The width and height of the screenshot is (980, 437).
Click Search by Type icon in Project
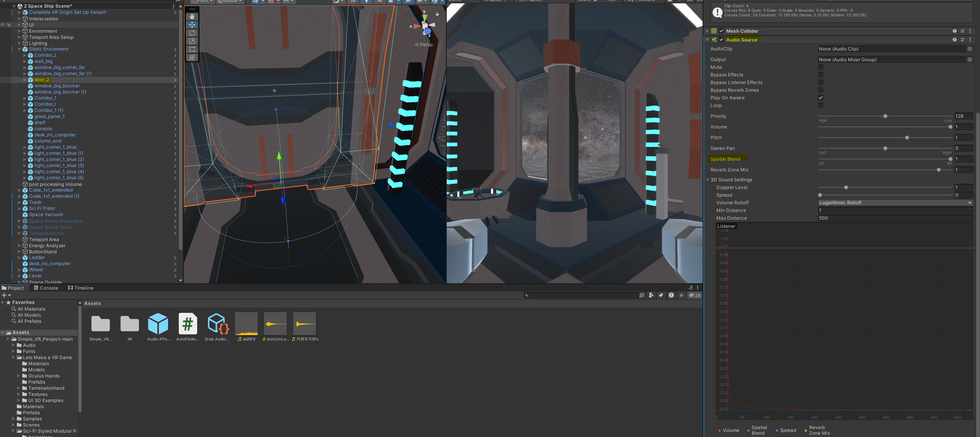(651, 295)
